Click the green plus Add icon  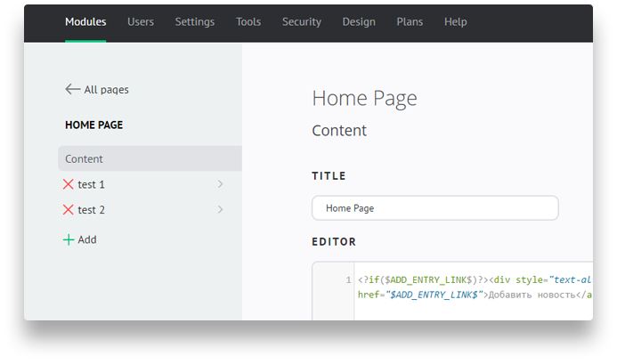tap(69, 239)
